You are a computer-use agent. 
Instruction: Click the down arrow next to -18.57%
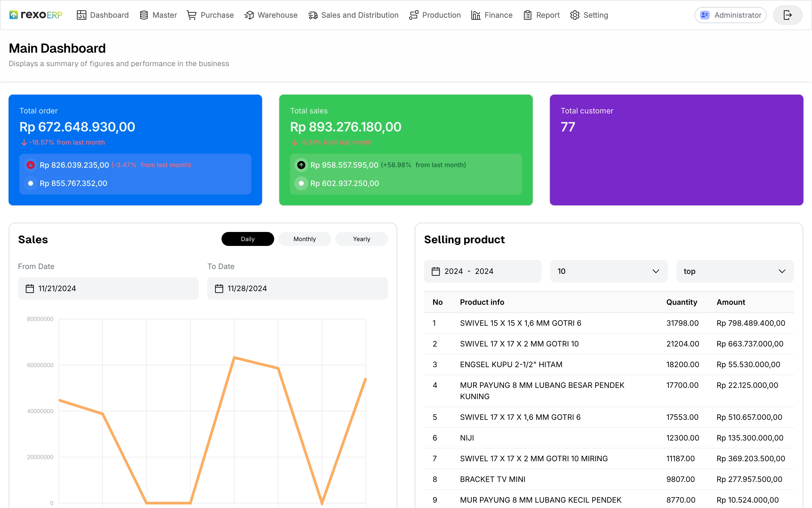(24, 142)
